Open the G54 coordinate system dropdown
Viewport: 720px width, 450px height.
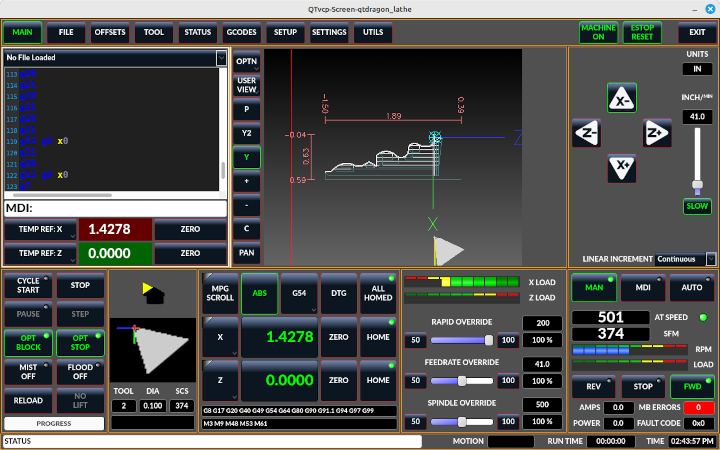tap(299, 293)
